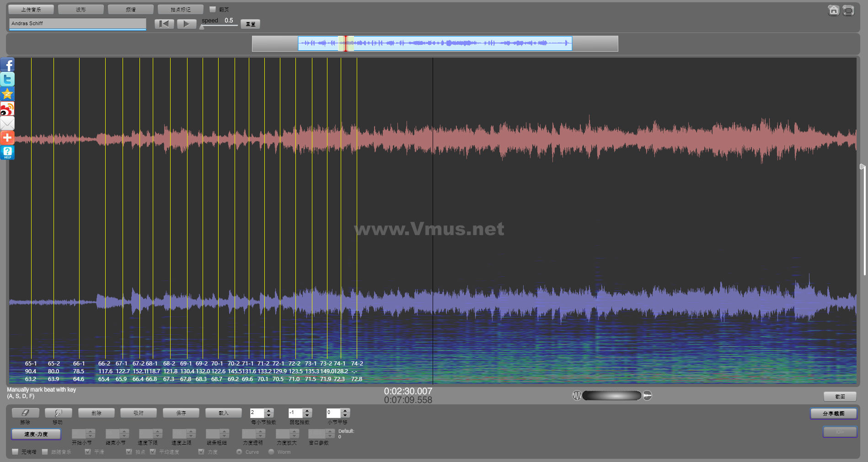Open the Weibo share icon

pos(7,109)
